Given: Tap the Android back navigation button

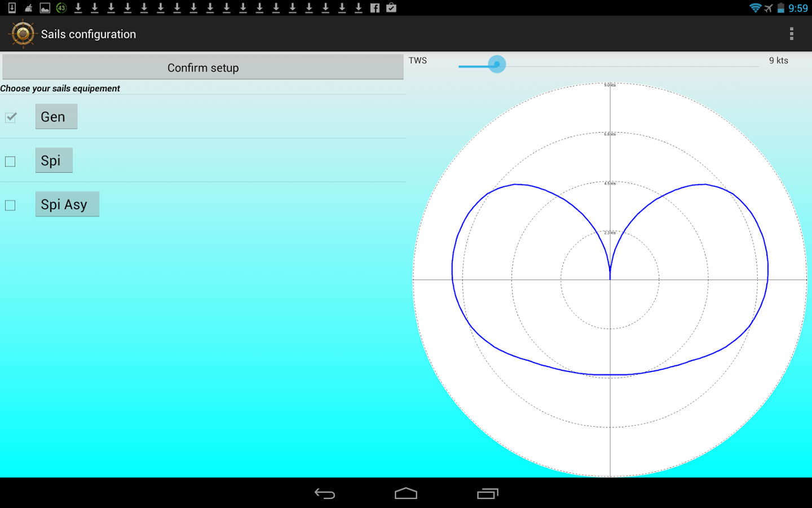Looking at the screenshot, I should (x=325, y=493).
